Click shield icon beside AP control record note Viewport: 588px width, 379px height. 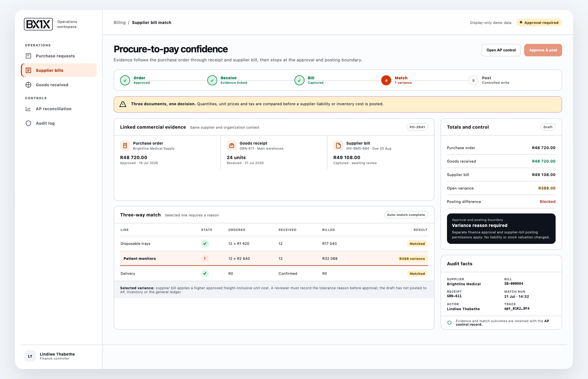[449, 323]
